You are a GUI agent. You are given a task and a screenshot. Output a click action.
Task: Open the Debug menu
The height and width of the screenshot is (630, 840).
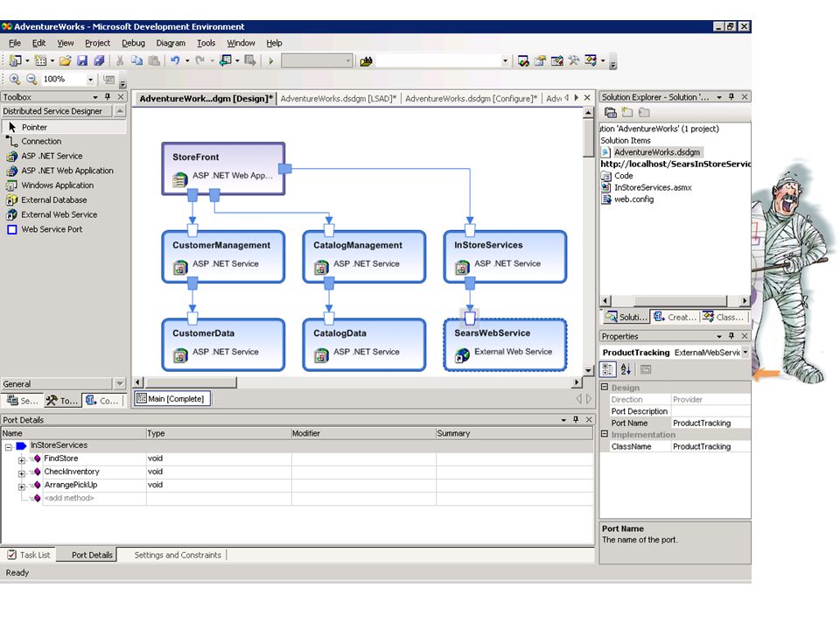pyautogui.click(x=133, y=43)
